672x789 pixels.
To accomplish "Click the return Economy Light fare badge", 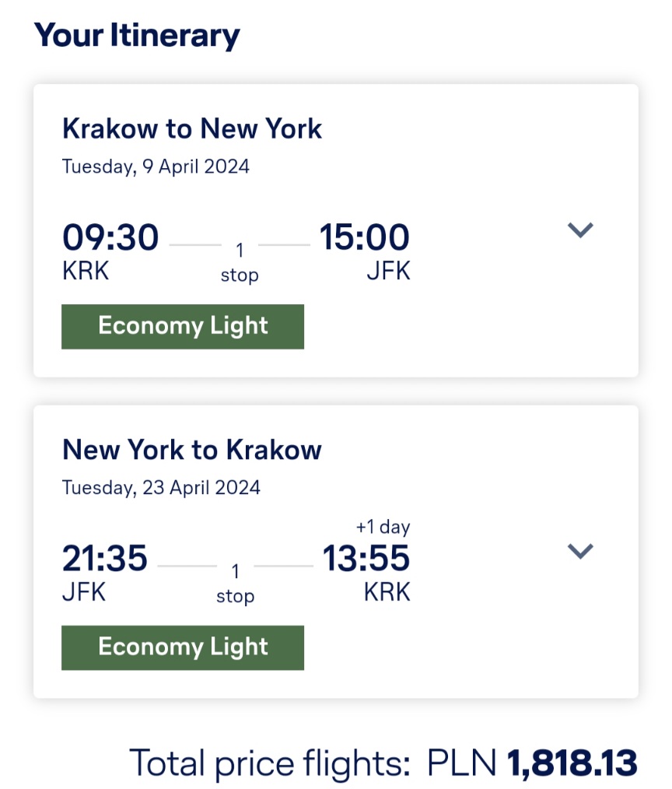I will coord(183,647).
